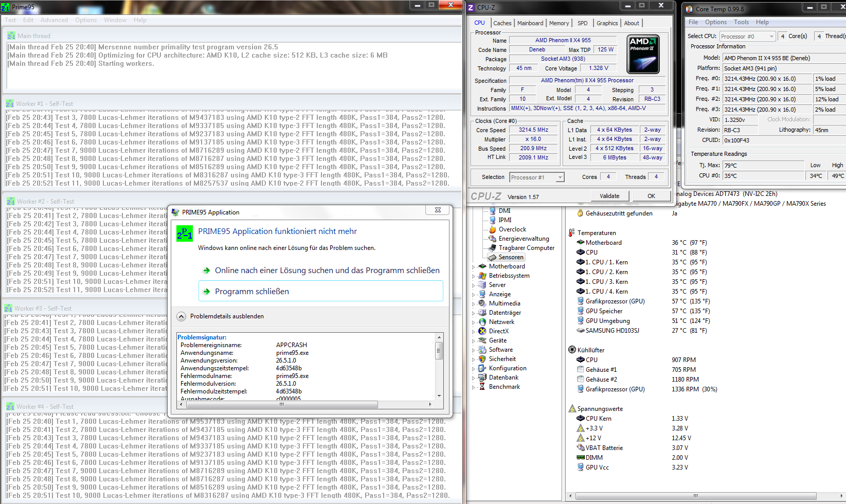Click the AMD Phenom II logo in CPU-Z
The image size is (846, 504).
tap(643, 54)
